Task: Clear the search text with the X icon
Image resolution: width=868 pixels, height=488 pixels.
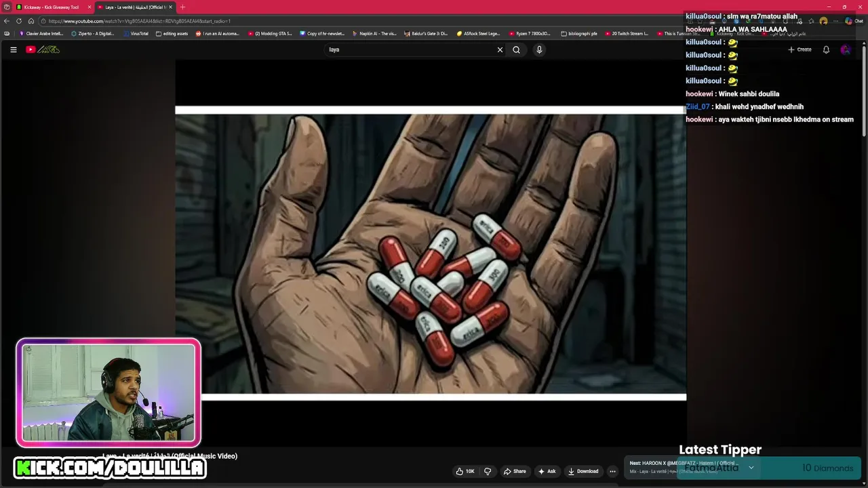Action: click(x=500, y=49)
